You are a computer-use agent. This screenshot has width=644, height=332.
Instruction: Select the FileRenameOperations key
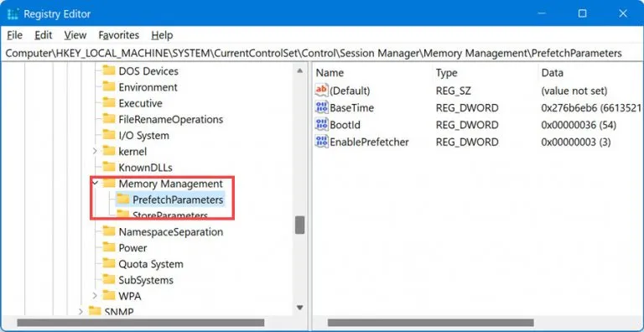171,120
